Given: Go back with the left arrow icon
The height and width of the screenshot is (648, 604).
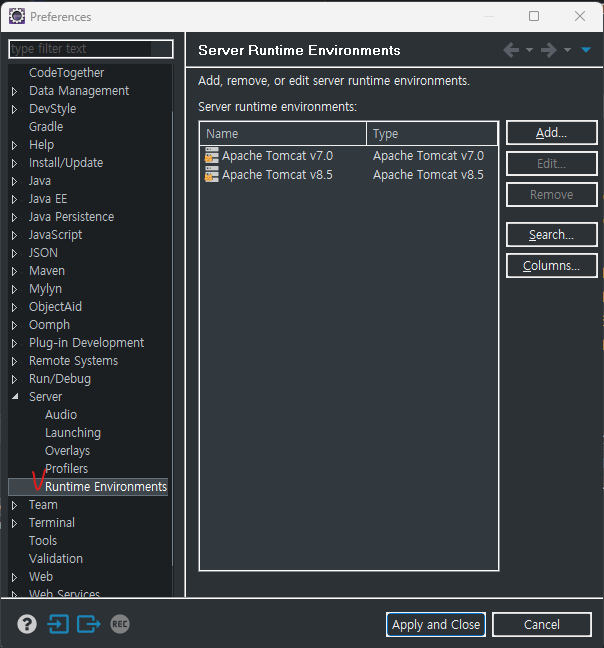Looking at the screenshot, I should [x=511, y=50].
